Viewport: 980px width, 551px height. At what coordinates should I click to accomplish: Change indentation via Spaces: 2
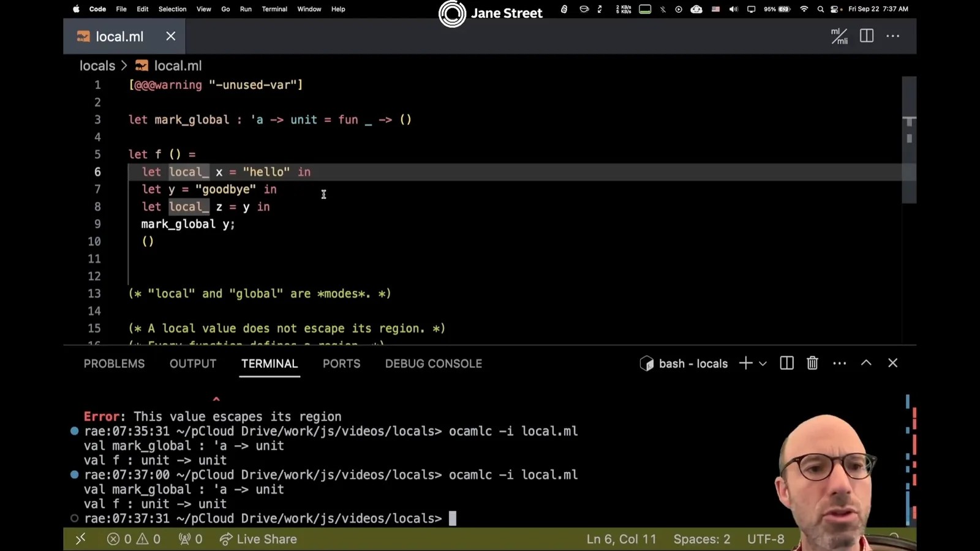click(702, 539)
